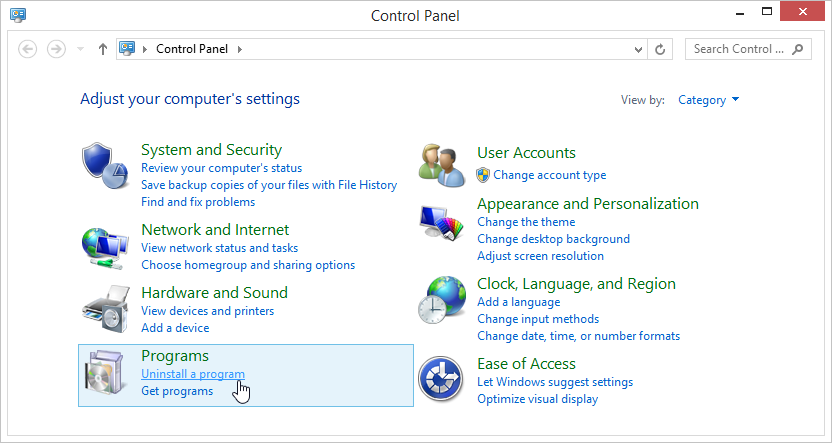Close the Control Panel window
Screen dimensions: 832x443
point(802,12)
